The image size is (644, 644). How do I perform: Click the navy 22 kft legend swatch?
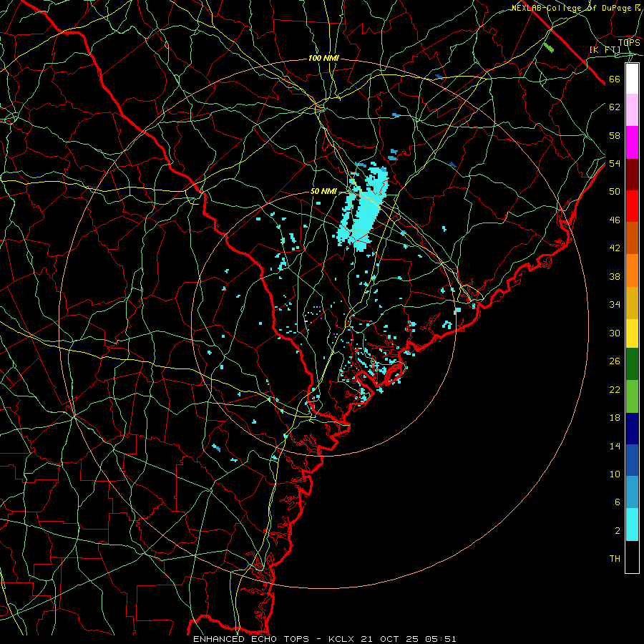click(x=632, y=429)
